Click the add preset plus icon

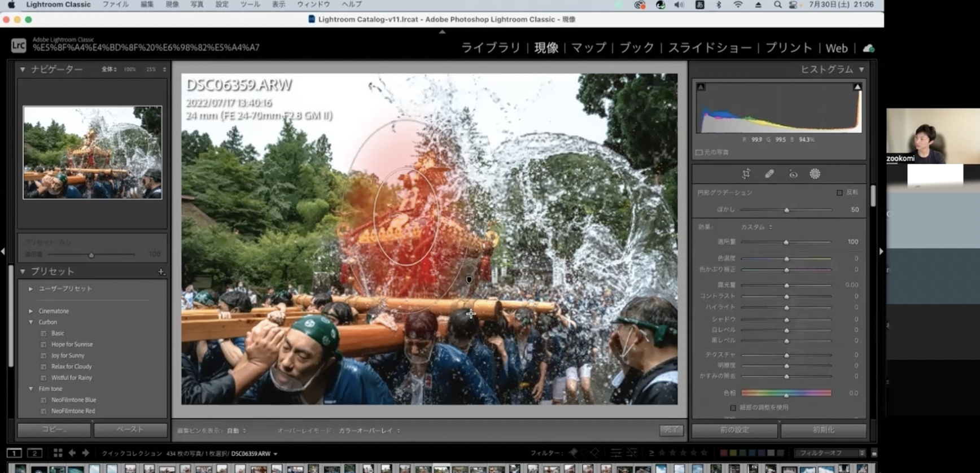(161, 272)
